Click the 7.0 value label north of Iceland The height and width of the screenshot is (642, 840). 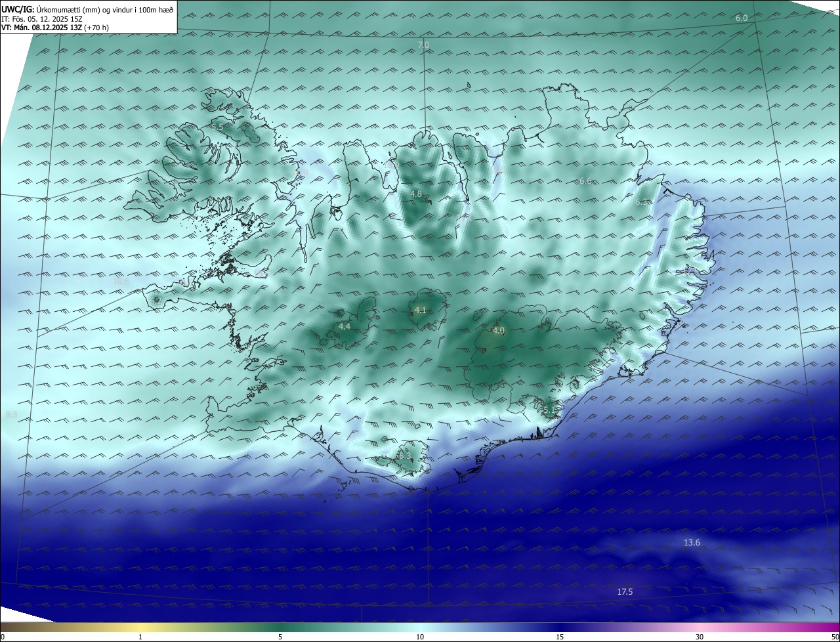point(423,45)
